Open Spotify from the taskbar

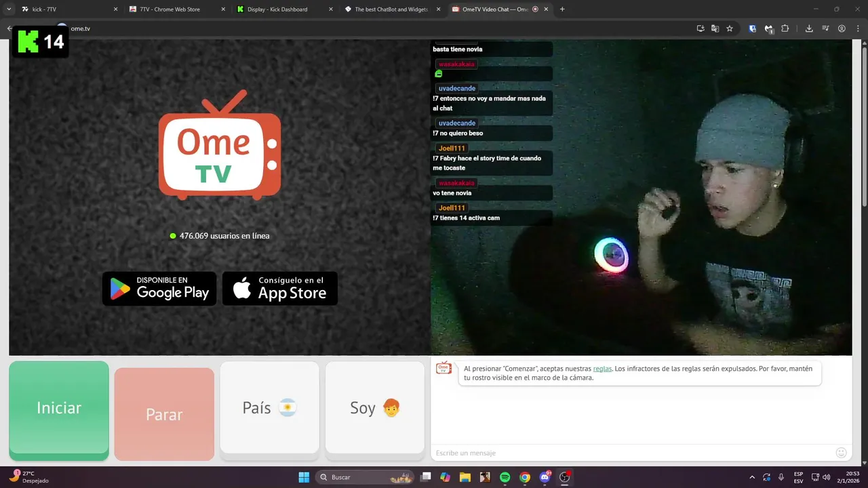(x=505, y=477)
